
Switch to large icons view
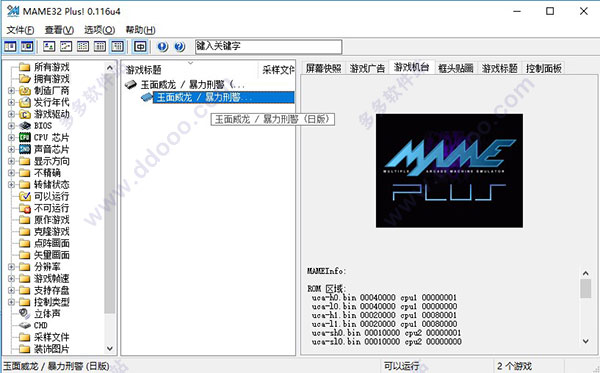pos(49,47)
